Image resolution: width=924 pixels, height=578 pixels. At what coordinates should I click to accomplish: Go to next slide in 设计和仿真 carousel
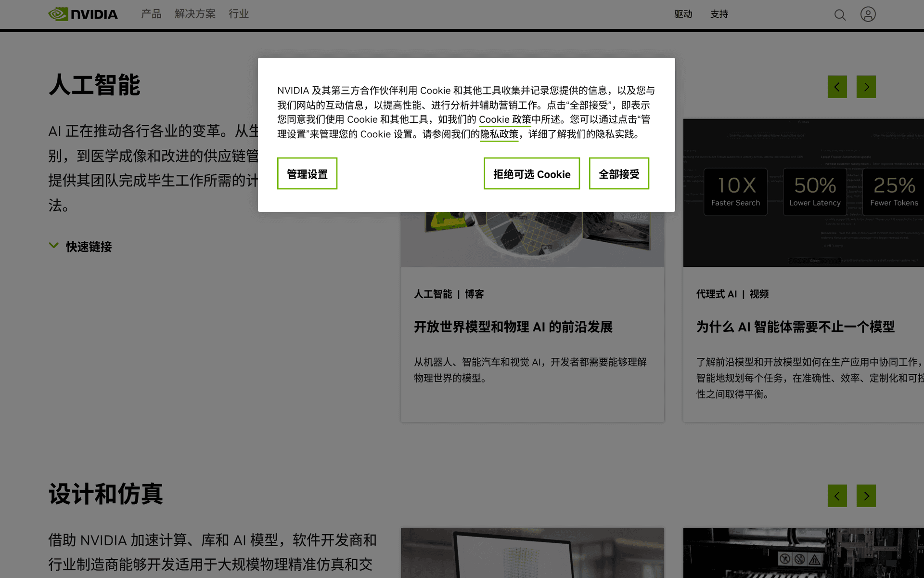(x=866, y=496)
